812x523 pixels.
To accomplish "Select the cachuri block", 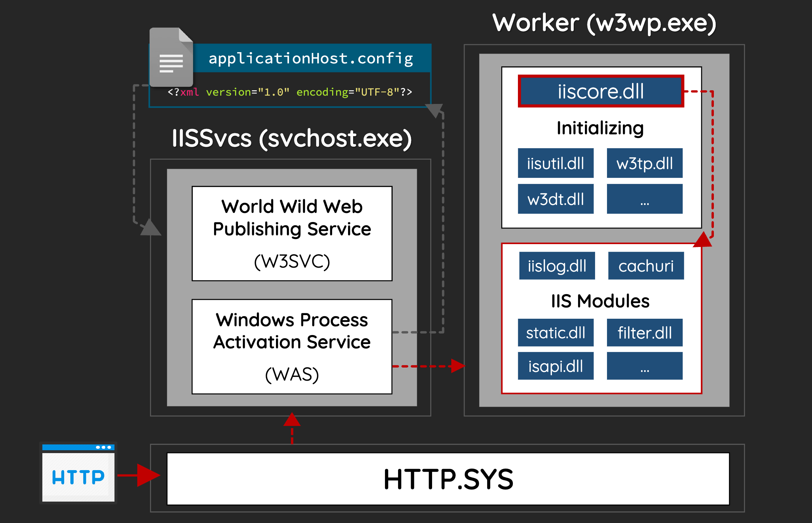I will point(646,265).
